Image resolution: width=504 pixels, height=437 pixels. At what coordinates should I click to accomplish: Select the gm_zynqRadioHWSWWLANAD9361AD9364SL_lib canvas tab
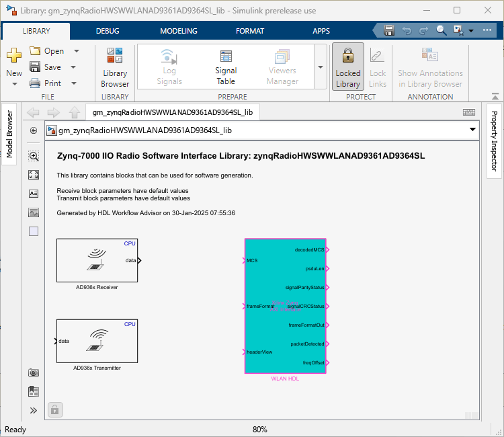point(173,112)
